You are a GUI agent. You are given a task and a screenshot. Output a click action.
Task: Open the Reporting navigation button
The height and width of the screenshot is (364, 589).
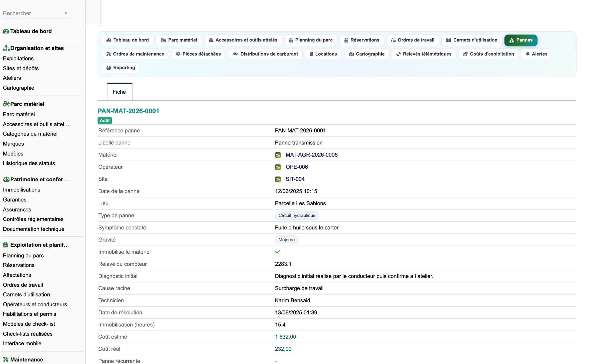point(121,68)
